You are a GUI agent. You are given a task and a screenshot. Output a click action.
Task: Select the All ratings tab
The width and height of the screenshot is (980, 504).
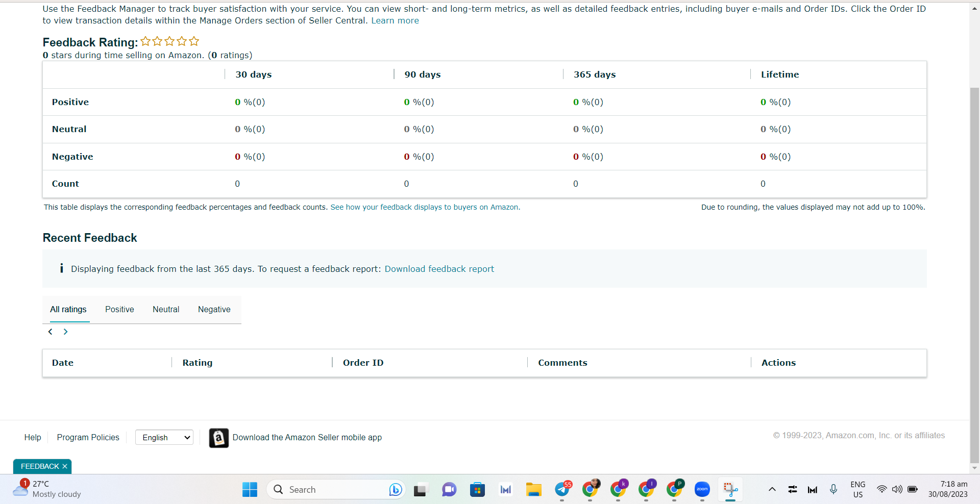(68, 309)
